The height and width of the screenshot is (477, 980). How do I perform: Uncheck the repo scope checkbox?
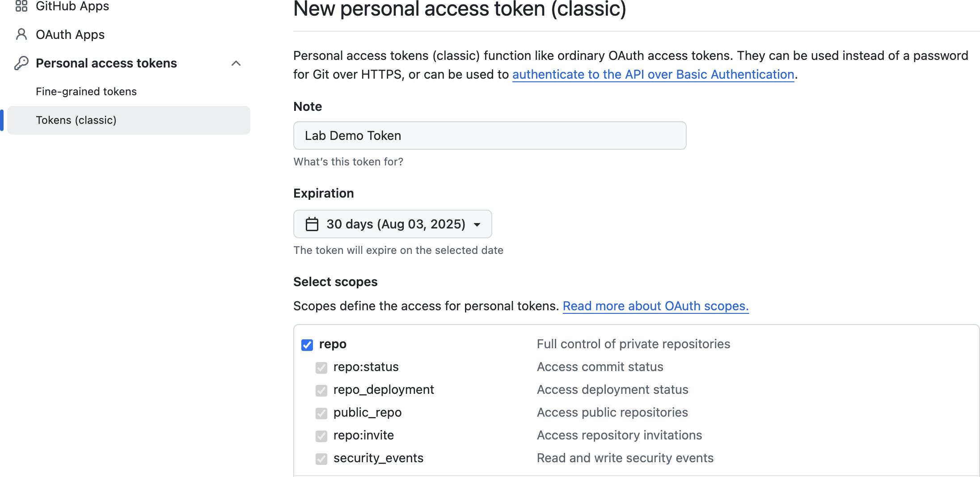[x=307, y=345]
